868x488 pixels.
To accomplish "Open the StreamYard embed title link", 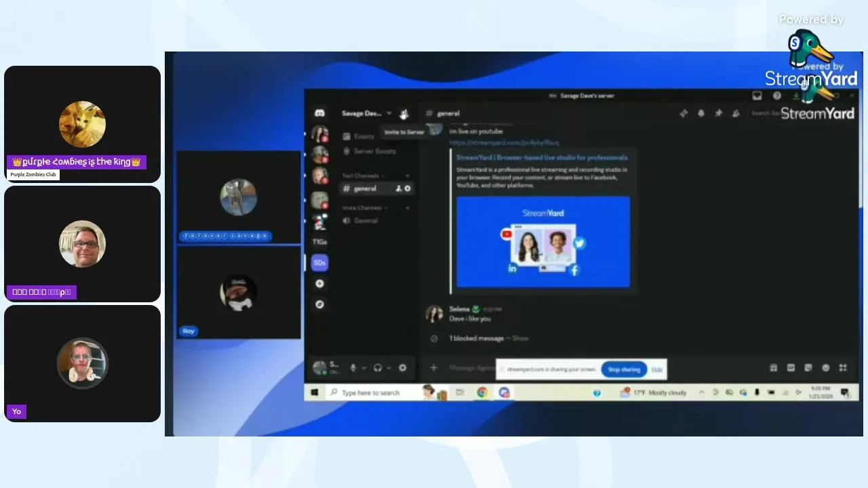I will [542, 157].
